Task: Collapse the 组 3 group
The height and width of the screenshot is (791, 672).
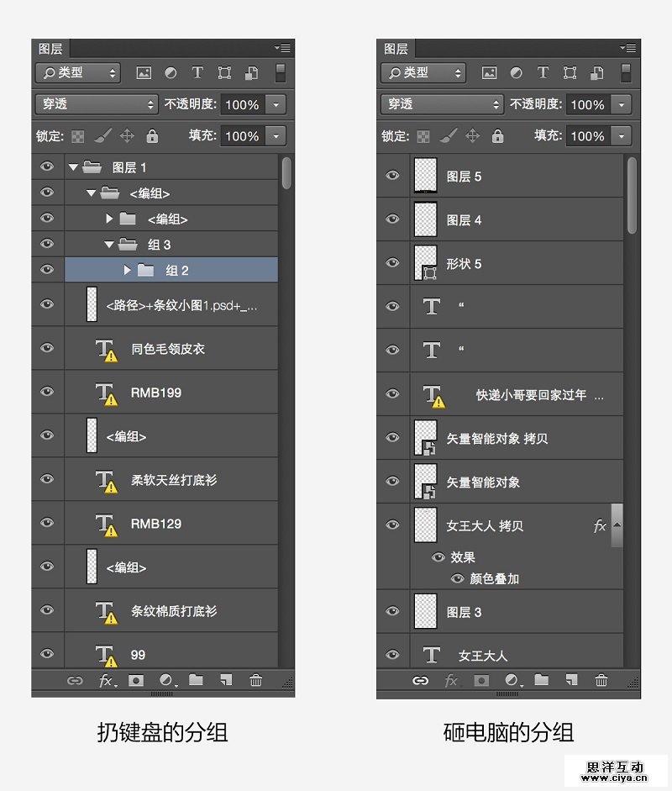Action: pos(109,245)
